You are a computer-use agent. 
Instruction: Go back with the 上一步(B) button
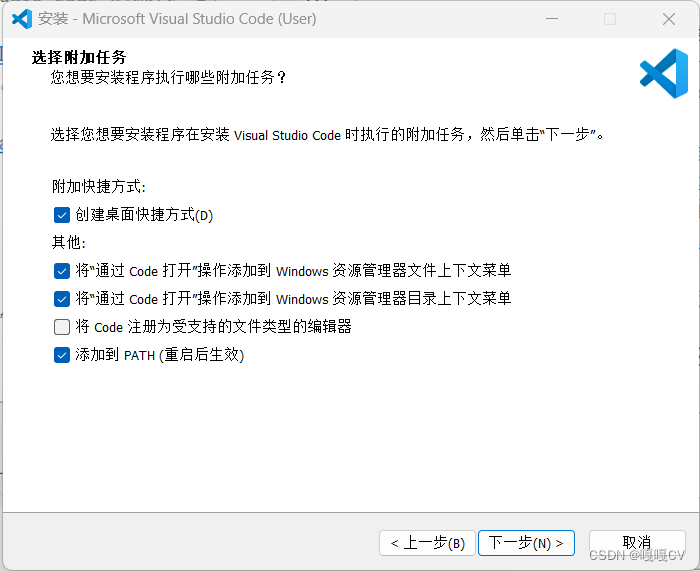427,543
